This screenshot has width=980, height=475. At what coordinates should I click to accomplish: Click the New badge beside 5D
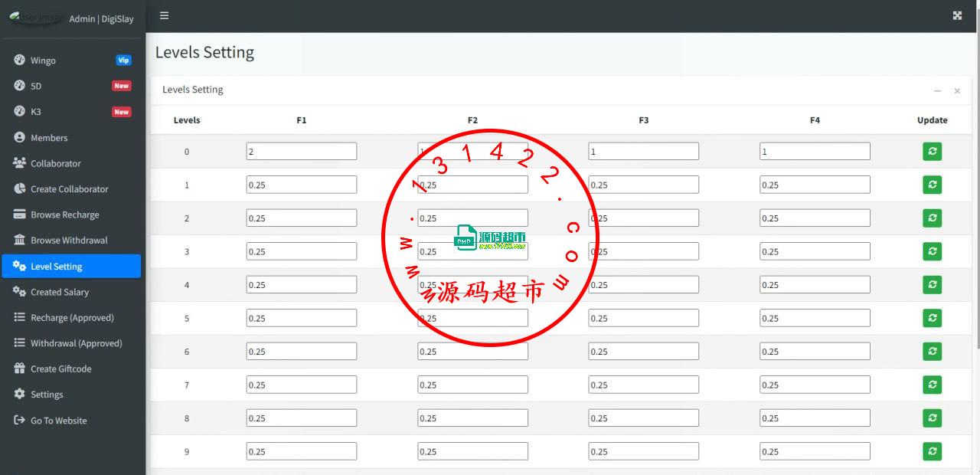[x=122, y=86]
